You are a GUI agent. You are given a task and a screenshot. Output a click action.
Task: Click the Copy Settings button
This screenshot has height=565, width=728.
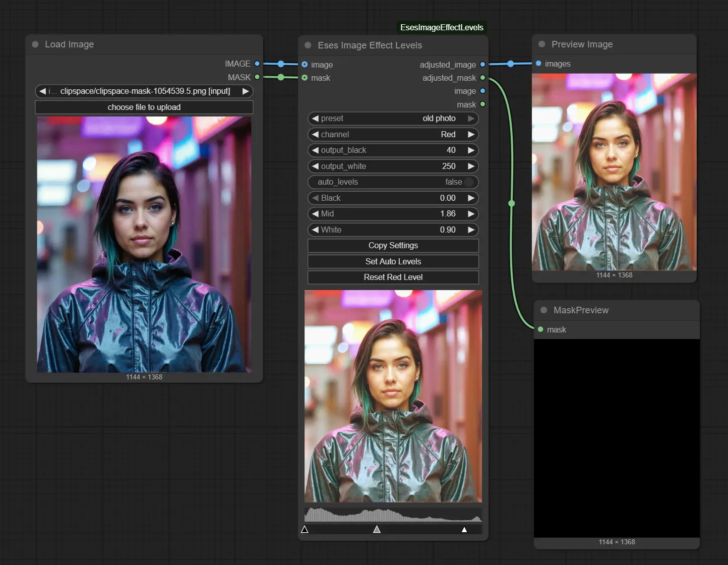click(393, 246)
